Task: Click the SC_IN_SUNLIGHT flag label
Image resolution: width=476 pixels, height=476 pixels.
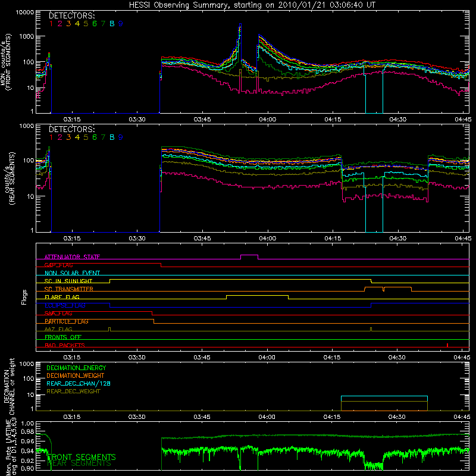Action: [68, 281]
